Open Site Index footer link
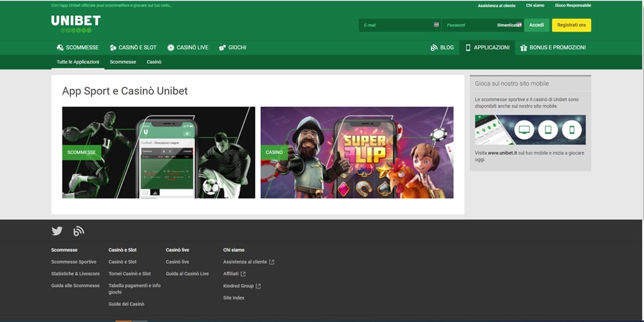The height and width of the screenshot is (322, 644). (234, 298)
